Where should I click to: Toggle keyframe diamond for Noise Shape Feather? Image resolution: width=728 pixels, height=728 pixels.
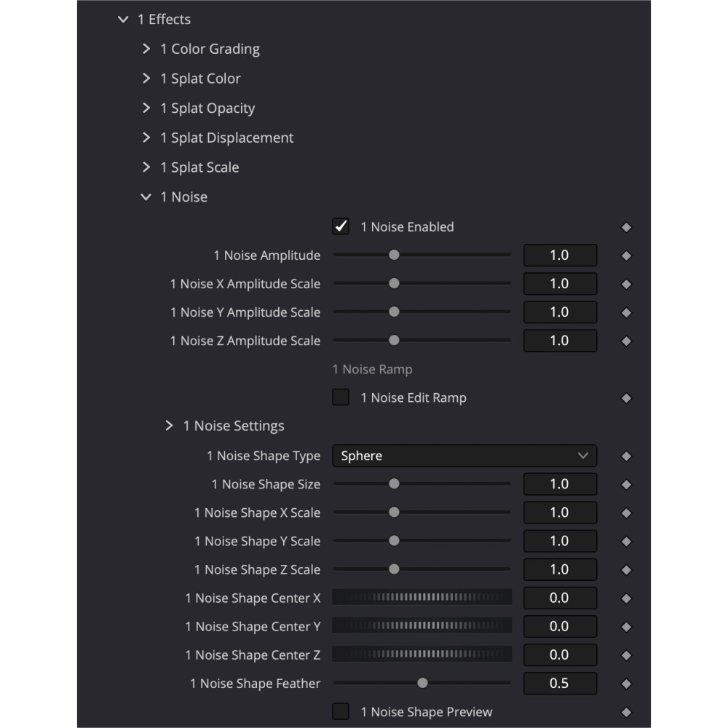[626, 684]
